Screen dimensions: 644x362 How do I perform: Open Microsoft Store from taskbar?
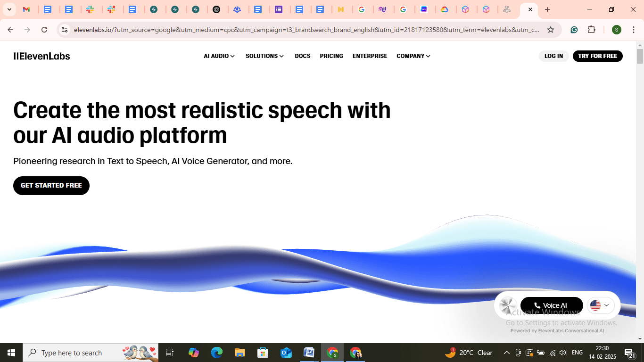(x=263, y=353)
